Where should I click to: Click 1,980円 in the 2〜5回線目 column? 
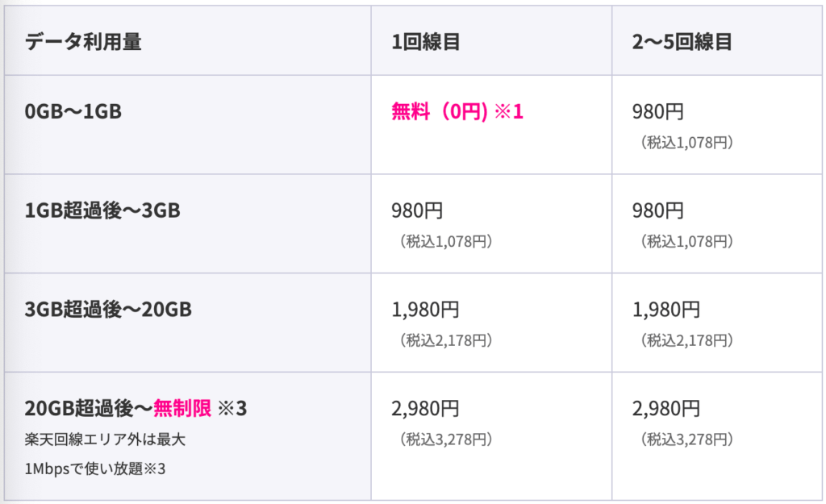(665, 310)
